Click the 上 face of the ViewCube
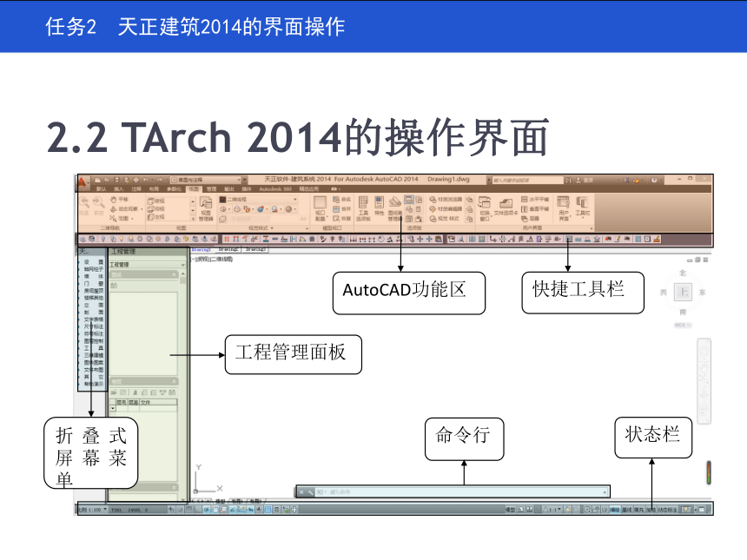The height and width of the screenshot is (560, 747). (684, 292)
